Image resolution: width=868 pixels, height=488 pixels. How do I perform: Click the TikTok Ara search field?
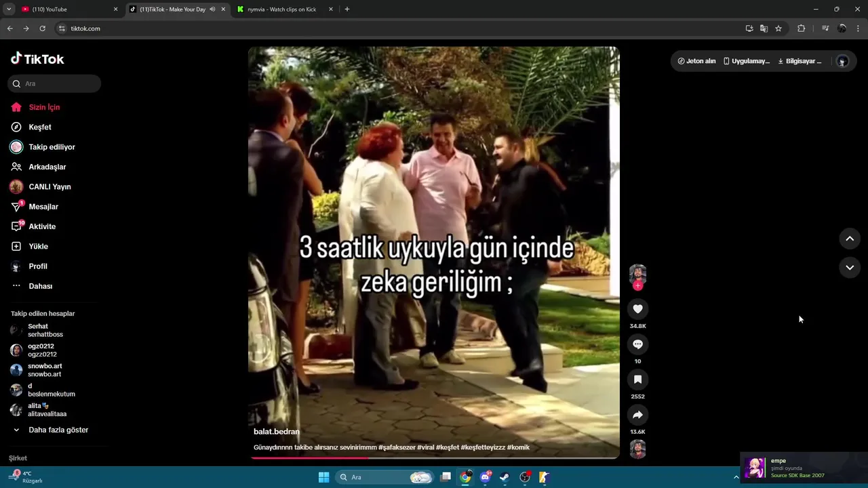(54, 83)
